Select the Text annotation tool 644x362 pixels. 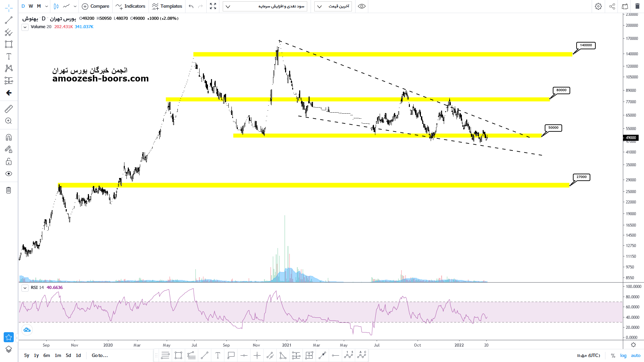pyautogui.click(x=9, y=56)
